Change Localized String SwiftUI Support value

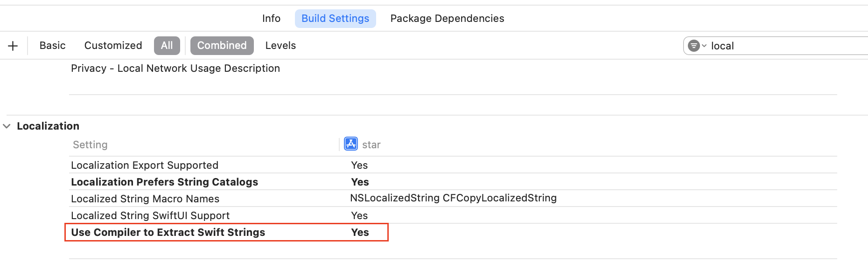point(359,215)
